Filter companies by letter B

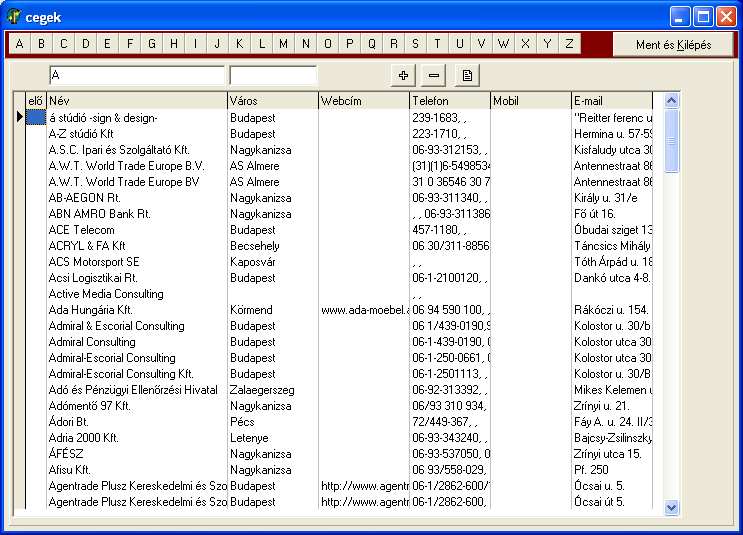point(42,44)
